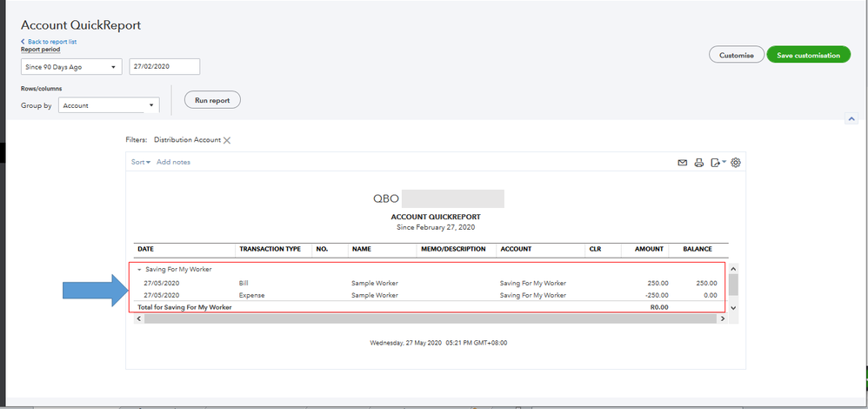
Task: Click the horizontal scrollbar of report
Action: click(431, 319)
